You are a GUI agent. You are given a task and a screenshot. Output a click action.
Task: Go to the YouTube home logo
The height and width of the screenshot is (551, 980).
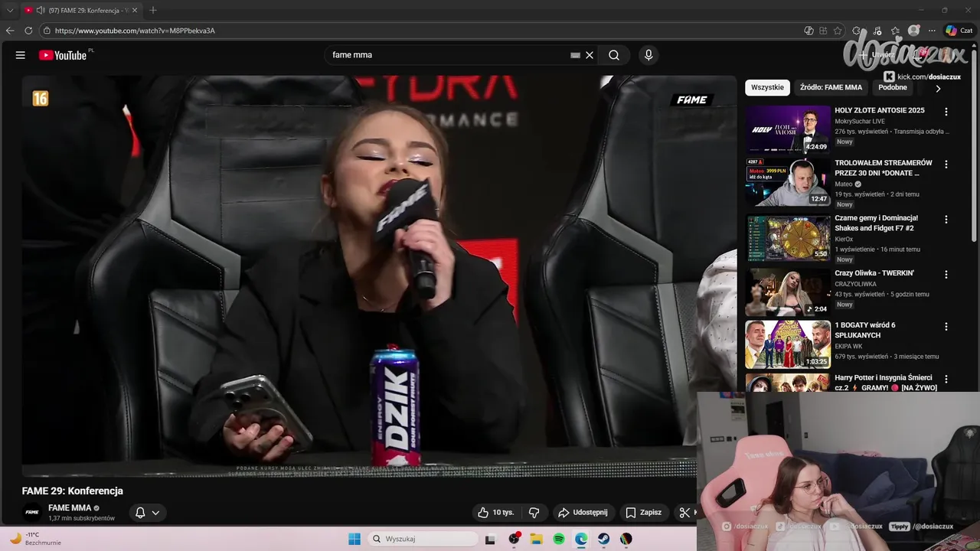pyautogui.click(x=63, y=55)
